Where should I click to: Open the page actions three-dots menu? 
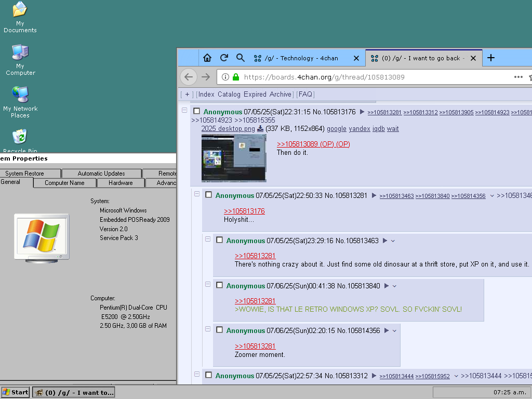[518, 77]
